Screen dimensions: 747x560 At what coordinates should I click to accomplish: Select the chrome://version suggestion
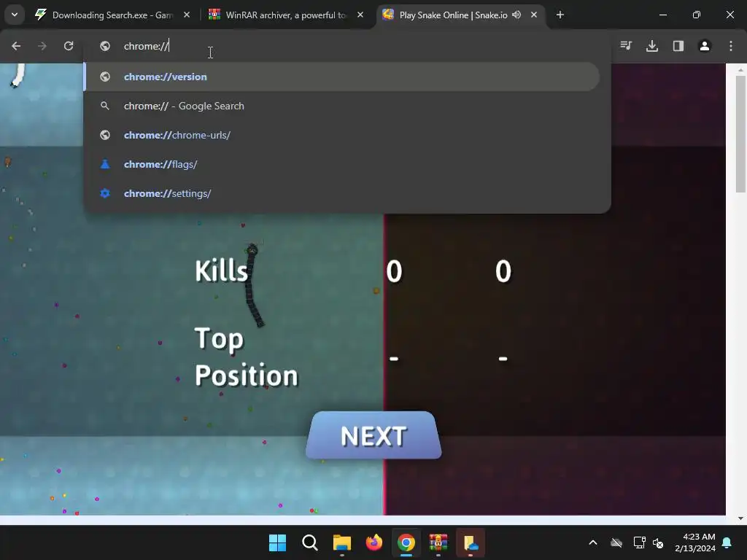point(341,77)
